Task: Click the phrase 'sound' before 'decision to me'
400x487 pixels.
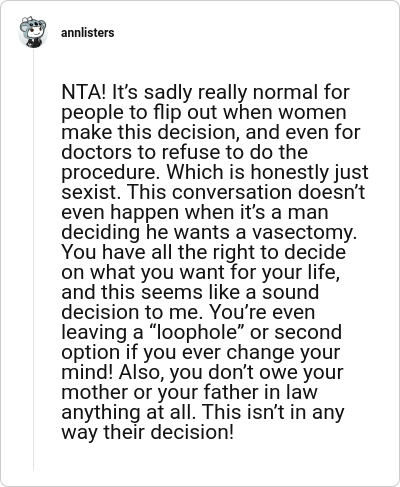Action: pyautogui.click(x=290, y=292)
